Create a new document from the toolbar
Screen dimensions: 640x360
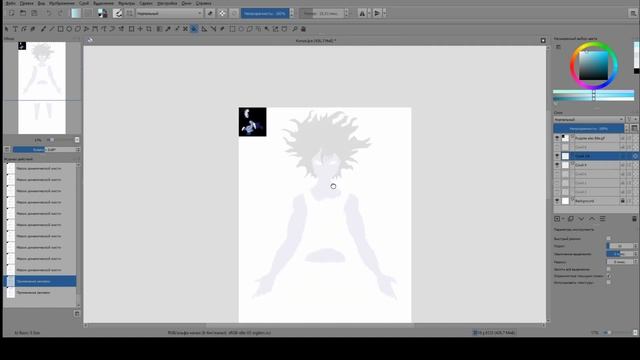11,13
